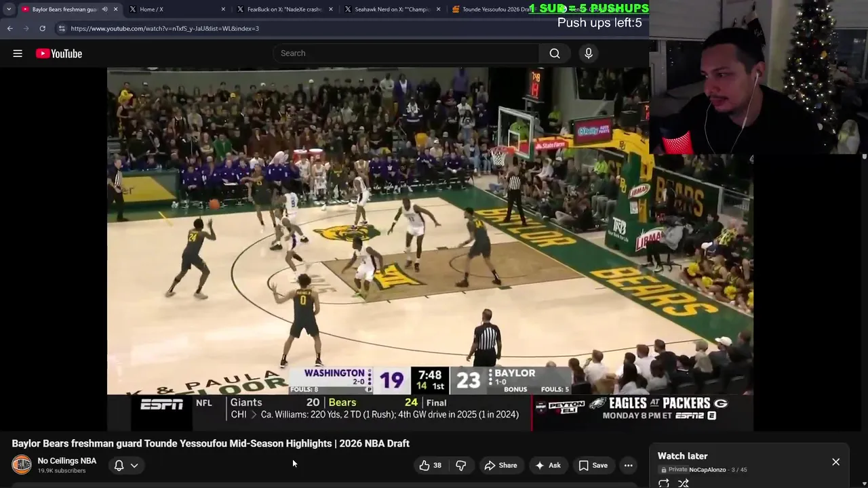This screenshot has height=488, width=868.
Task: Close the Home / X tab
Action: coord(223,9)
